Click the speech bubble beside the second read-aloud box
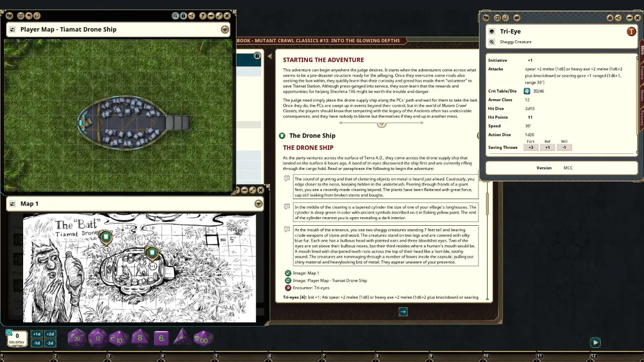 (287, 207)
